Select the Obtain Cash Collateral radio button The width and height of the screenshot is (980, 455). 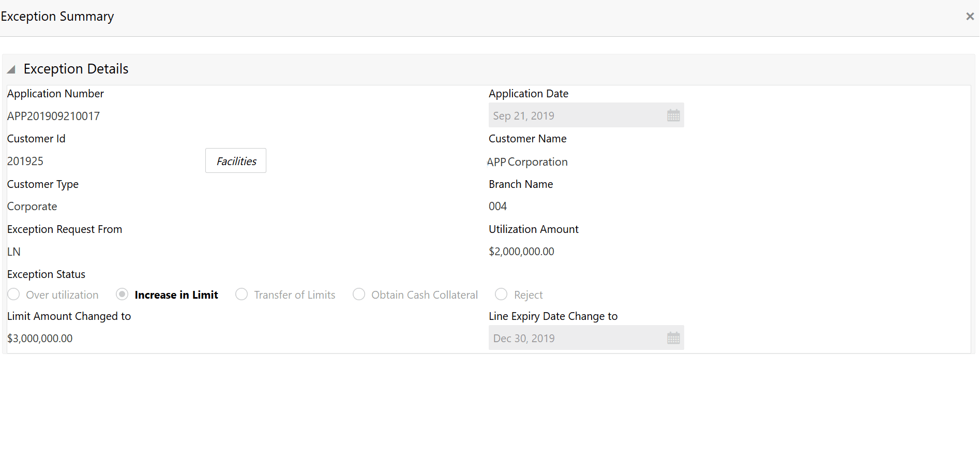359,295
